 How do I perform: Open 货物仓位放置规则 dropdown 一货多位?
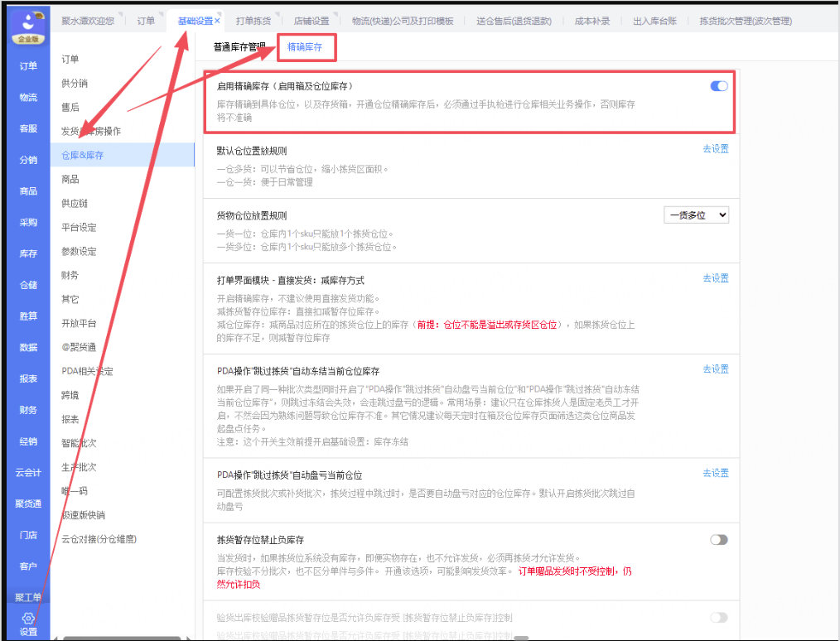(x=696, y=215)
